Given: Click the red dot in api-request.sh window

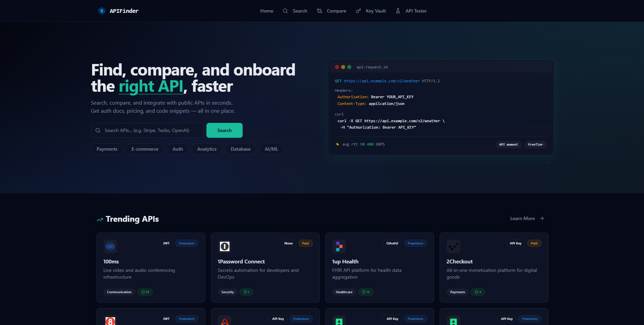Looking at the screenshot, I should [x=337, y=67].
